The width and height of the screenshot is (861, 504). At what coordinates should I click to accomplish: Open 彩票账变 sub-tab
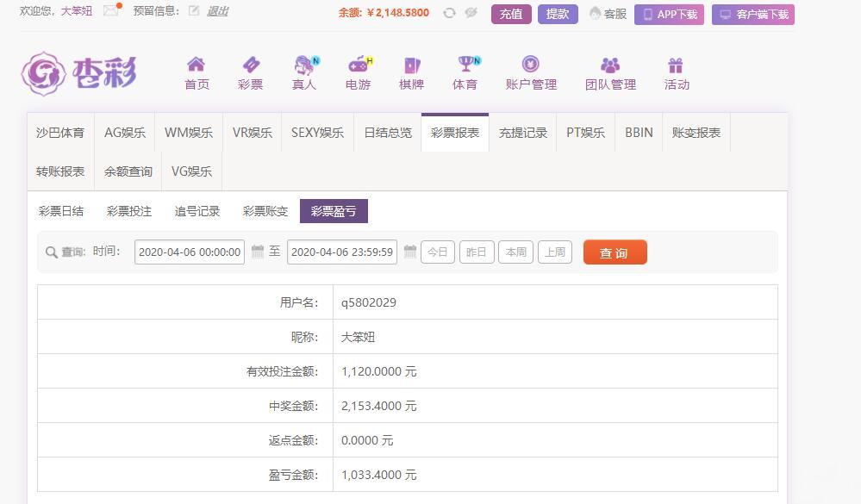point(265,211)
